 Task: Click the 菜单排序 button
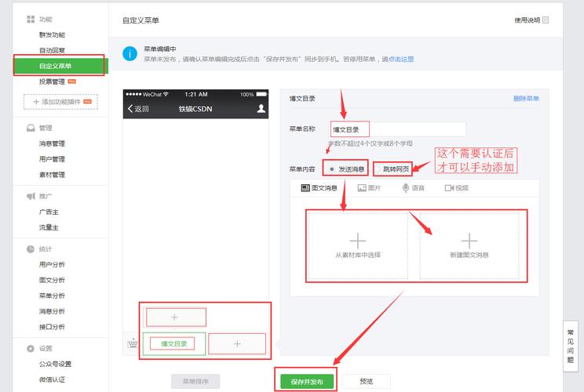195,381
